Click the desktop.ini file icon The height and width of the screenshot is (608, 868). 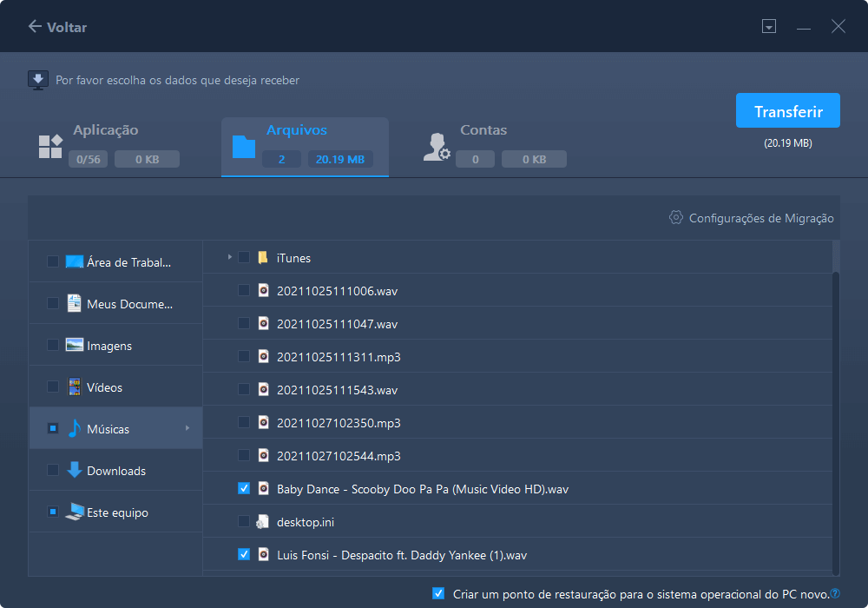click(262, 522)
